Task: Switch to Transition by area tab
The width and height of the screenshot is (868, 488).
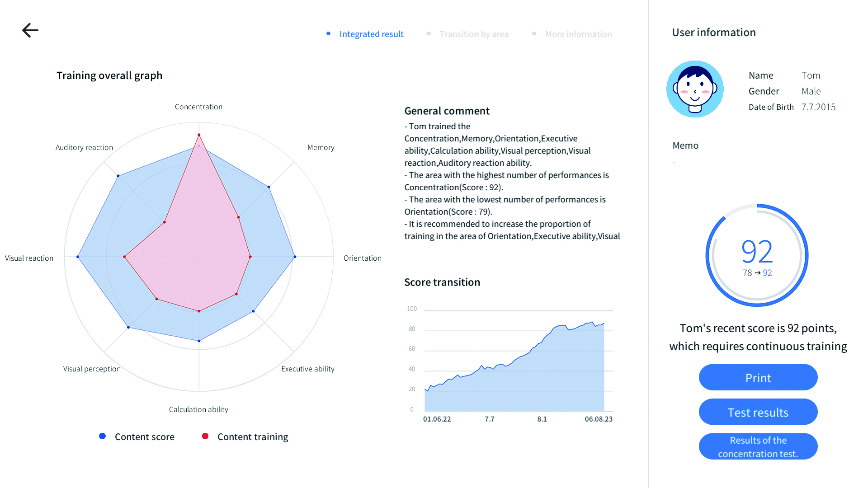Action: coord(474,34)
